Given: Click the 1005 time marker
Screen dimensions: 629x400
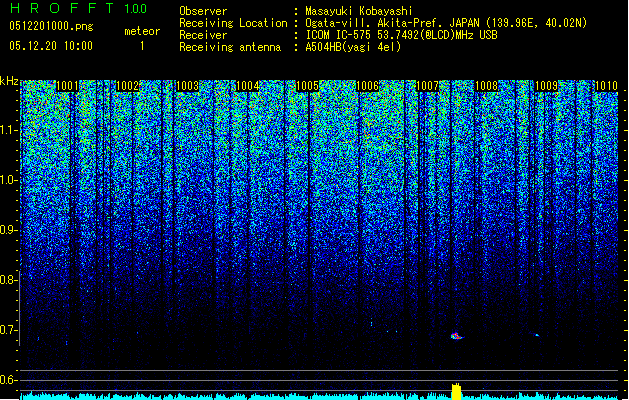Looking at the screenshot, I should [307, 86].
